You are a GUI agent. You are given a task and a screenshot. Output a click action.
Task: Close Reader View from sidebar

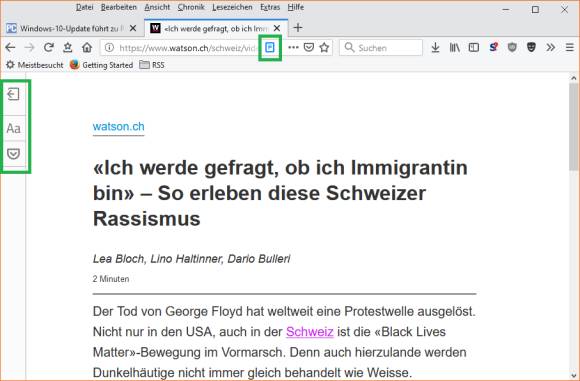point(13,94)
